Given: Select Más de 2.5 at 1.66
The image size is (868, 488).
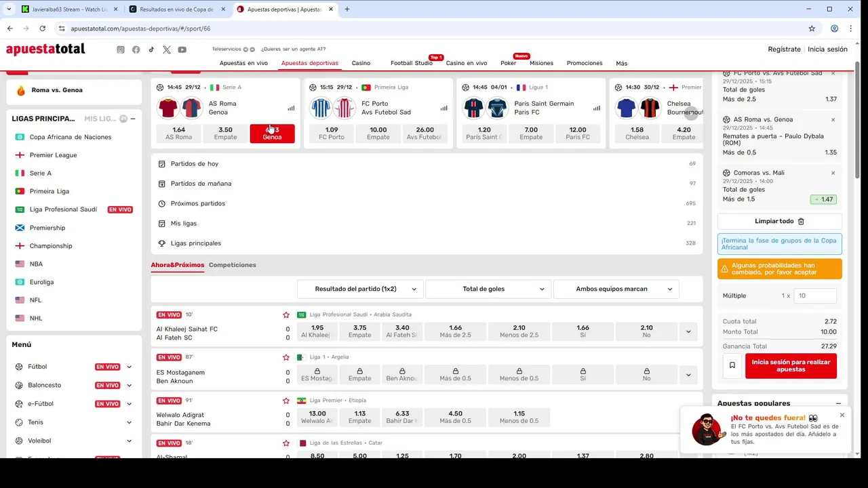Looking at the screenshot, I should 456,331.
